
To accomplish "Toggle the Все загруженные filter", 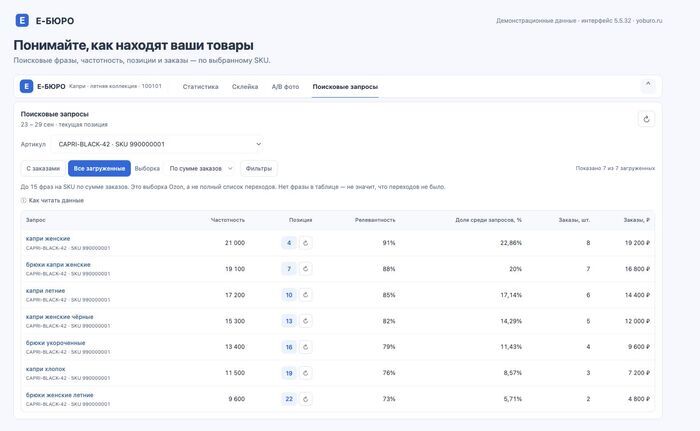I will point(99,168).
